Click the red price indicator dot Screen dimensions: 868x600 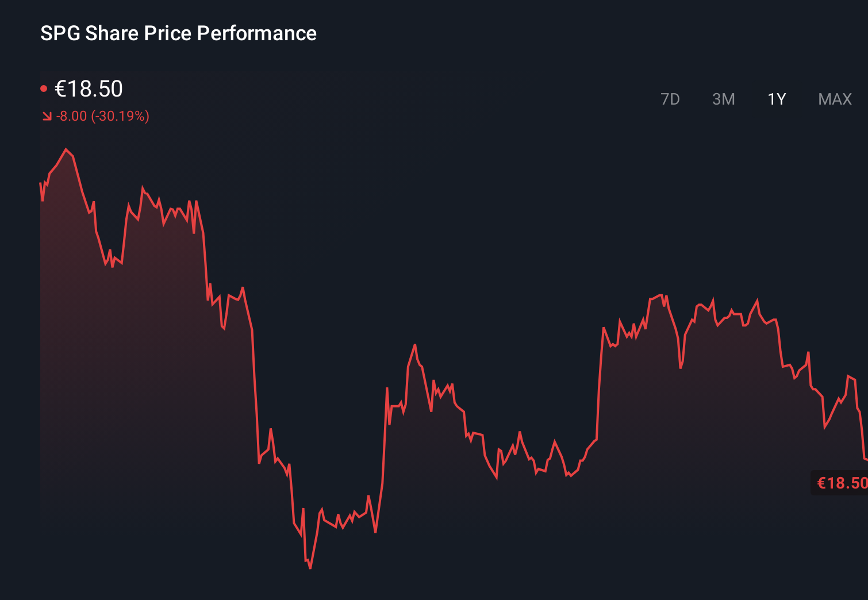click(44, 87)
